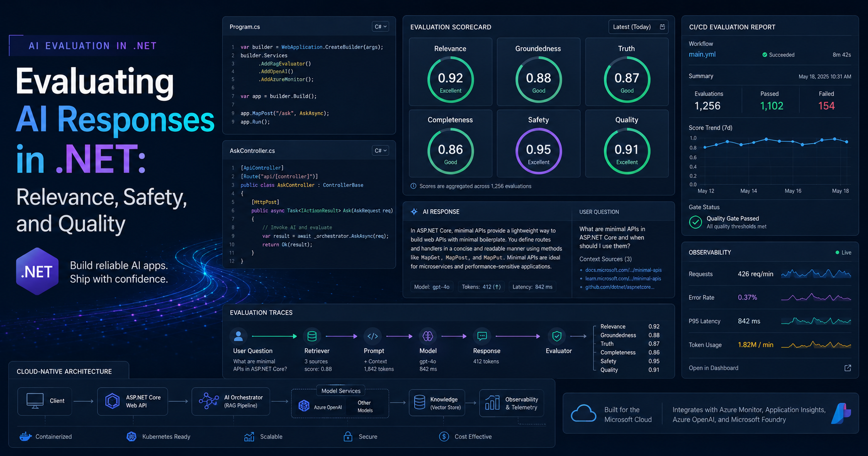868x456 pixels.
Task: Open the learn.microsoft.com minimal-apis source link
Action: [x=623, y=278]
